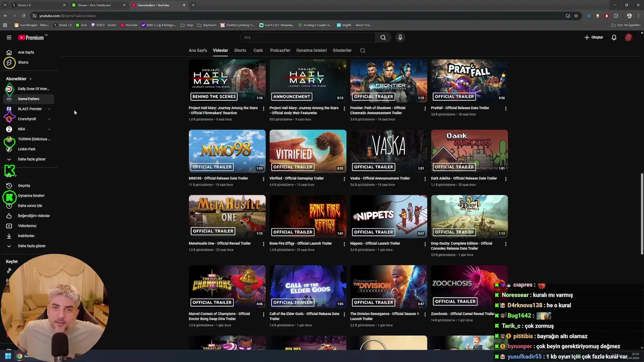Viewport: 644px width, 362px height.
Task: Play the Vitrified gameplay trailer thumbnail
Action: point(308,151)
